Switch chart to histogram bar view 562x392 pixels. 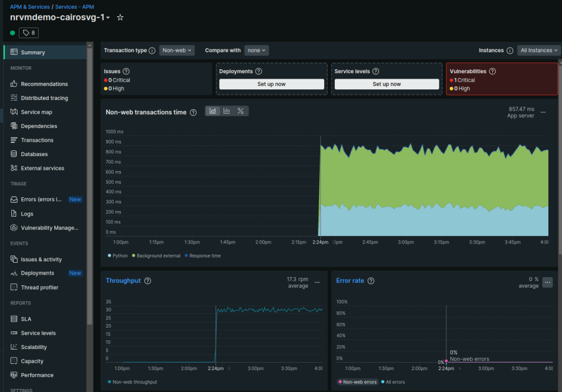(x=227, y=111)
